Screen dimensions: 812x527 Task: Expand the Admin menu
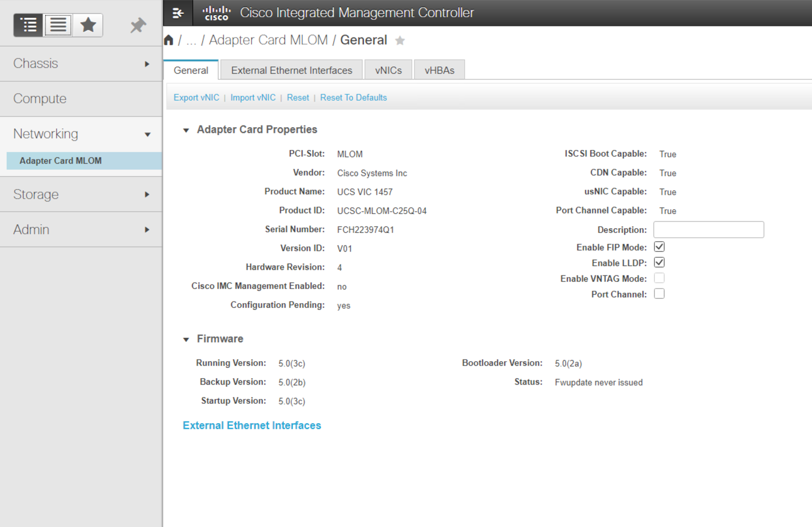[81, 229]
